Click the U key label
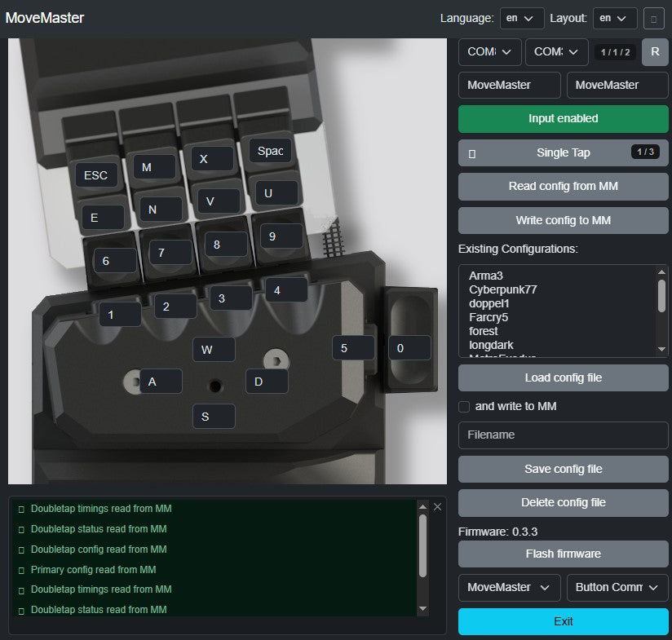 [276, 193]
